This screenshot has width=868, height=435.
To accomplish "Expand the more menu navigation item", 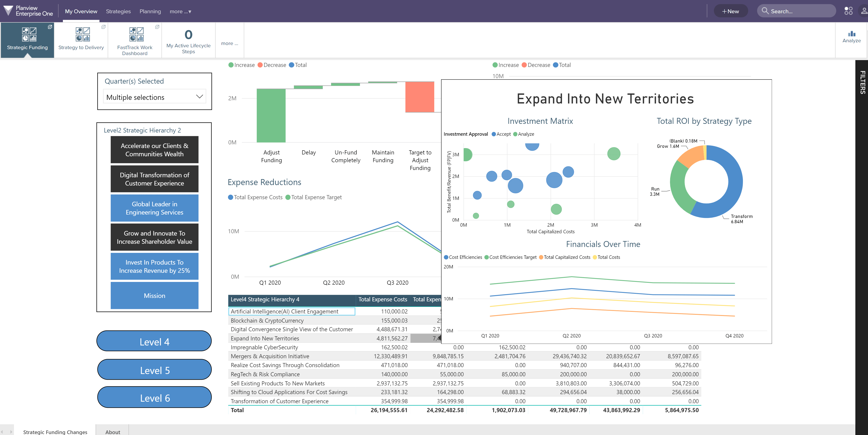I will tap(180, 11).
